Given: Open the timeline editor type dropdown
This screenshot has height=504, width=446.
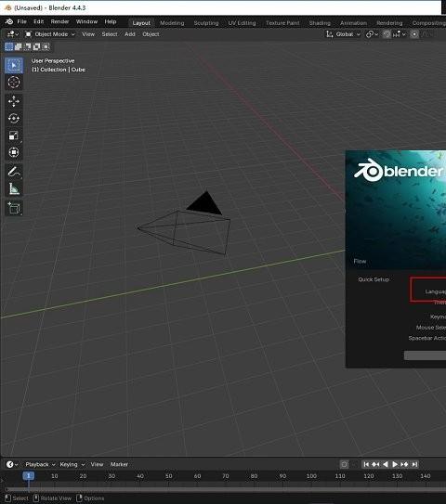Looking at the screenshot, I should [x=12, y=464].
